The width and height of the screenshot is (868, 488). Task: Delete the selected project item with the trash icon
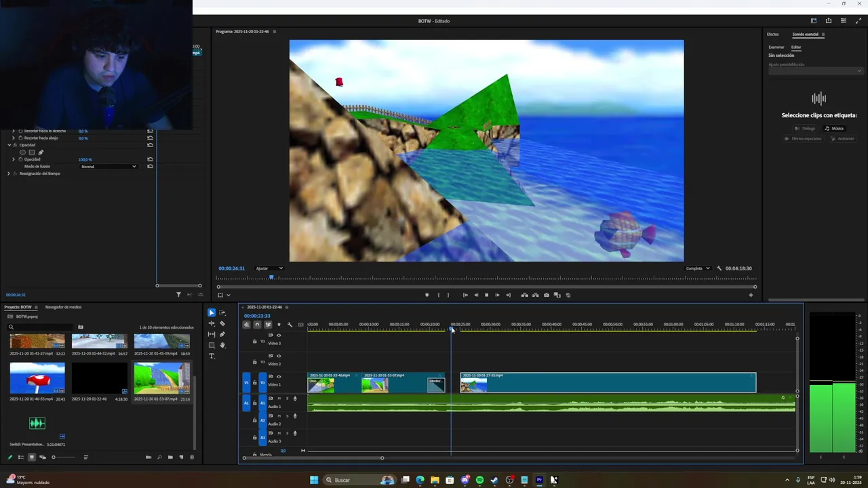tap(192, 457)
